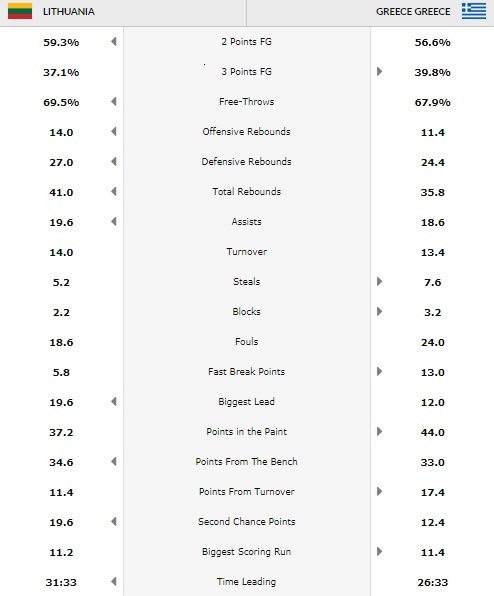Click the Total Rebounds stat label

tap(247, 192)
